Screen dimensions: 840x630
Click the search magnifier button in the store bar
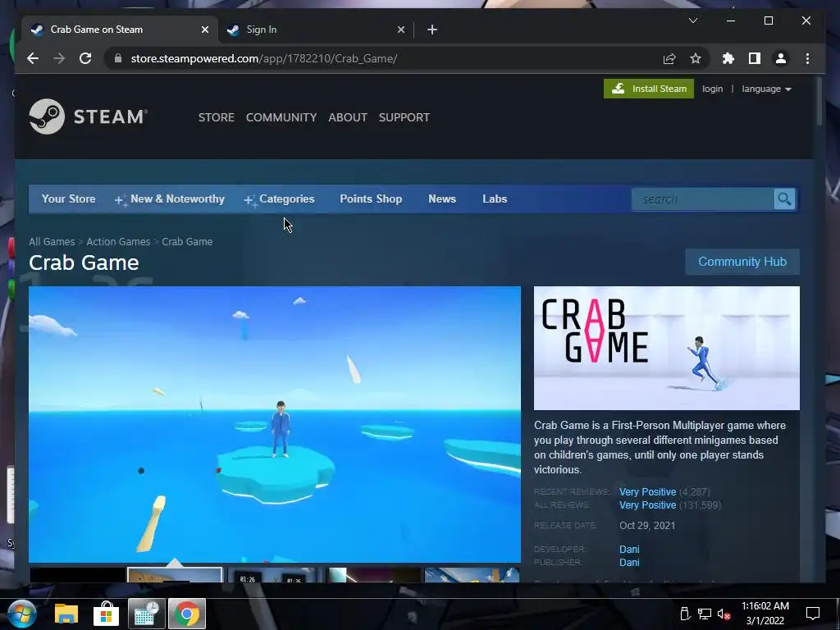(x=784, y=199)
